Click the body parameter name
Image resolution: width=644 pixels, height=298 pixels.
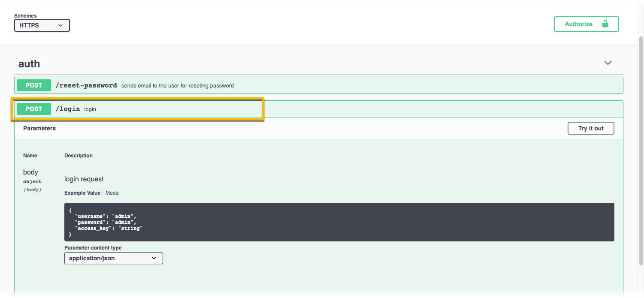coord(30,172)
